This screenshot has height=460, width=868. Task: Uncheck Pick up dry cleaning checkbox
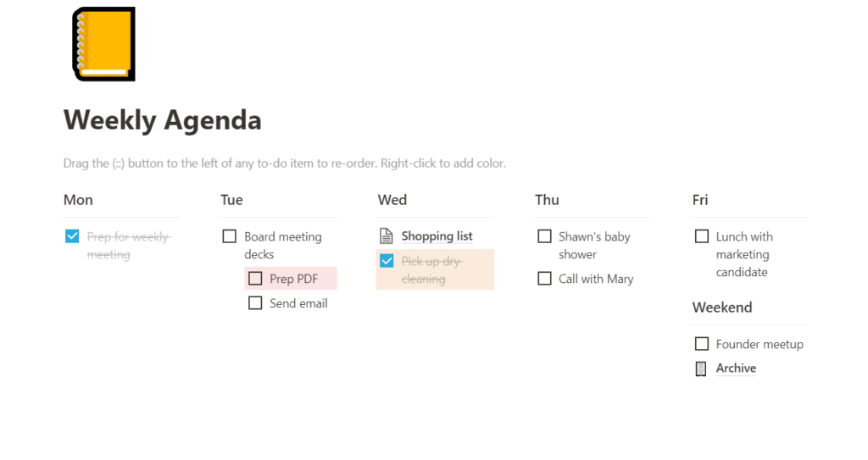pyautogui.click(x=387, y=261)
